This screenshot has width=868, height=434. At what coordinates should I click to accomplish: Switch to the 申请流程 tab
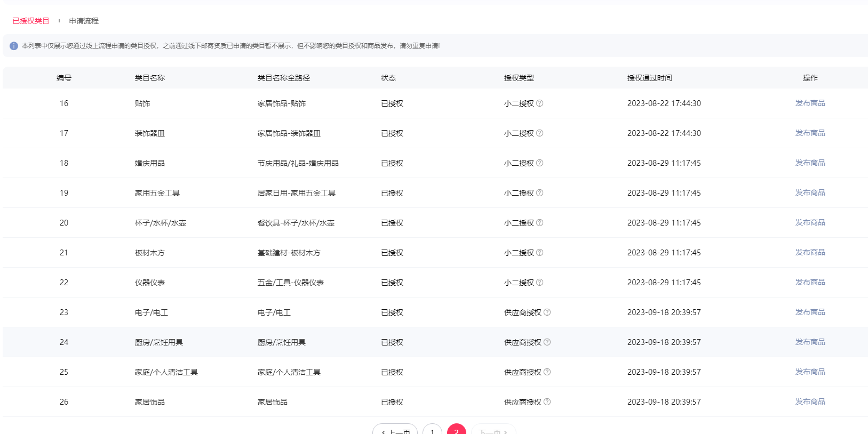point(84,21)
